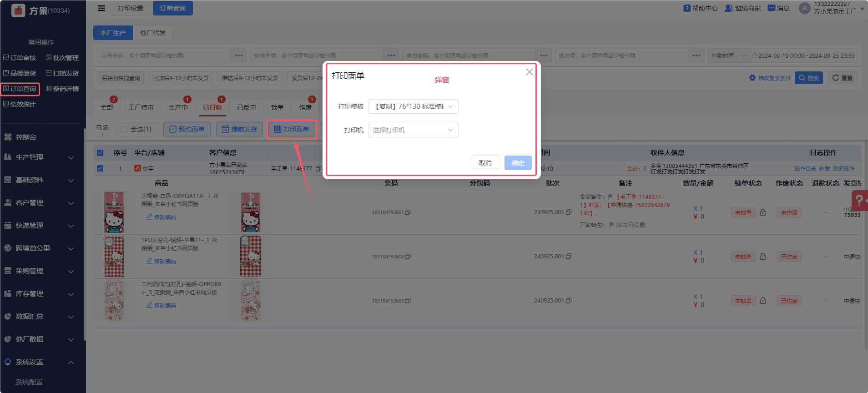
Task: Click the 方果 apple logo icon
Action: pyautogui.click(x=18, y=10)
